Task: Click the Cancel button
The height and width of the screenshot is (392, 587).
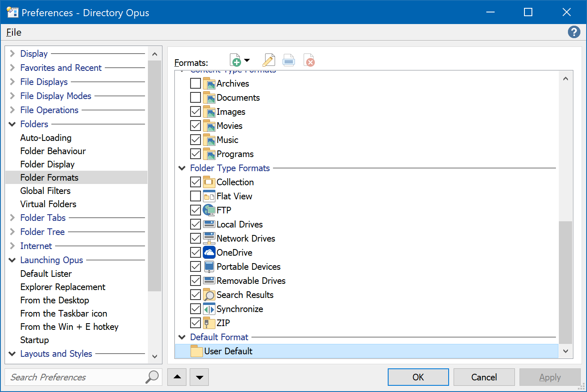Action: (x=484, y=377)
